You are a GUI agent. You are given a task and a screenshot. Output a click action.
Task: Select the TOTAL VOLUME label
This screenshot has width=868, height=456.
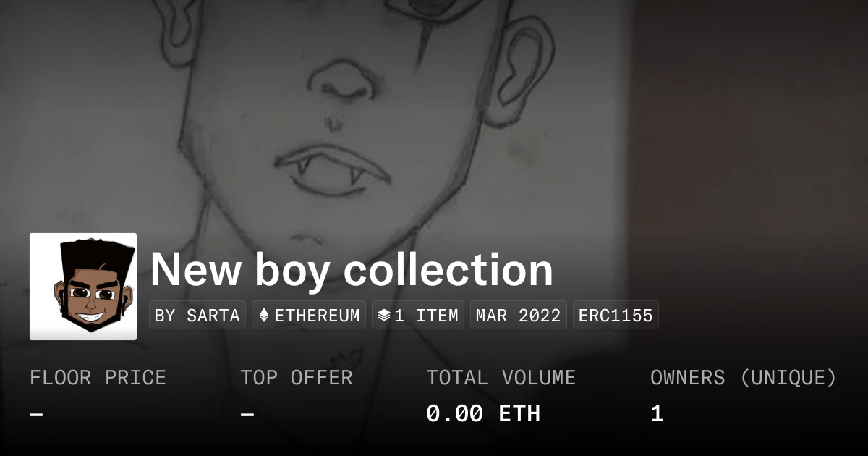pos(501,378)
